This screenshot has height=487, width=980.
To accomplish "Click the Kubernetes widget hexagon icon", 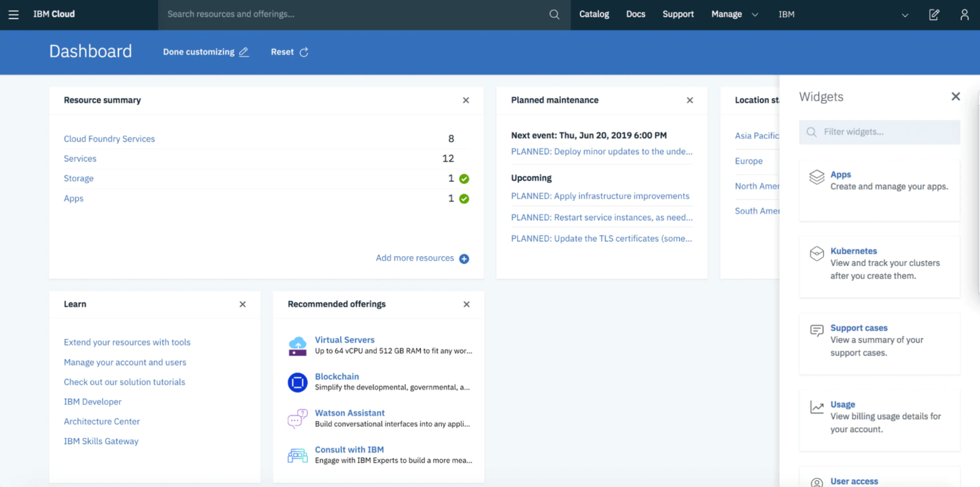I will click(x=816, y=251).
